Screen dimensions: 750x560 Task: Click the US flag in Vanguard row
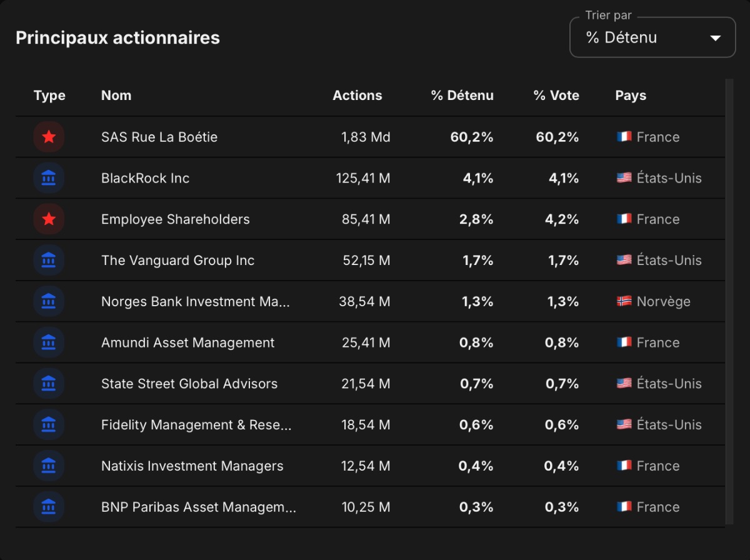(x=624, y=261)
